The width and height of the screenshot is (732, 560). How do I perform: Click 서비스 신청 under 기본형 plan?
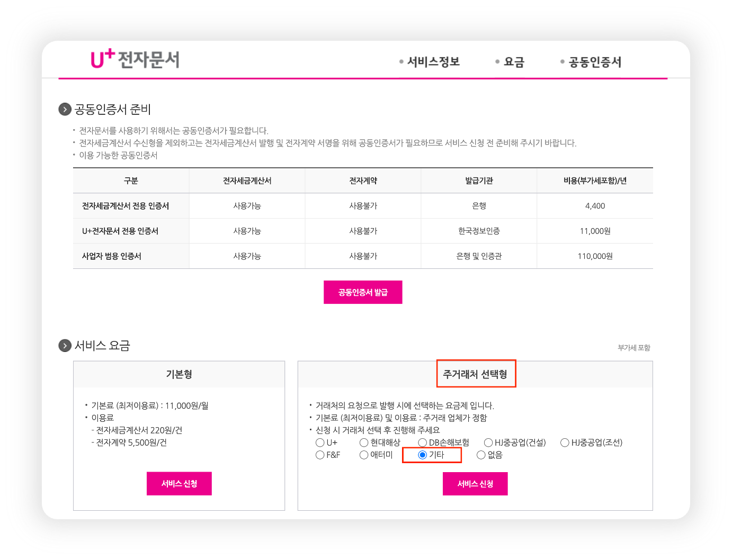(x=179, y=483)
